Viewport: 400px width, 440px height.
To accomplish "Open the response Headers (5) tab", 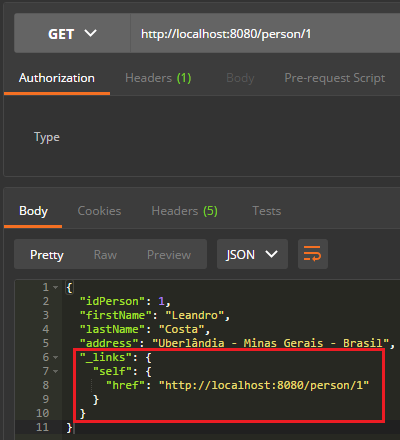I will coord(184,211).
